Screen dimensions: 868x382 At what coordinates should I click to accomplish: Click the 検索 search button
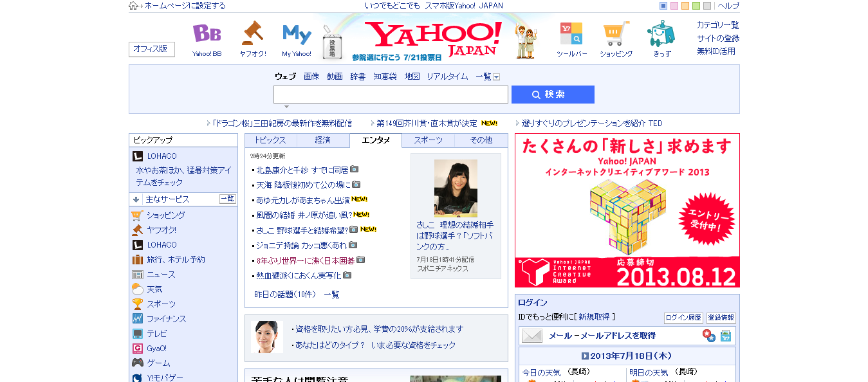coord(553,95)
